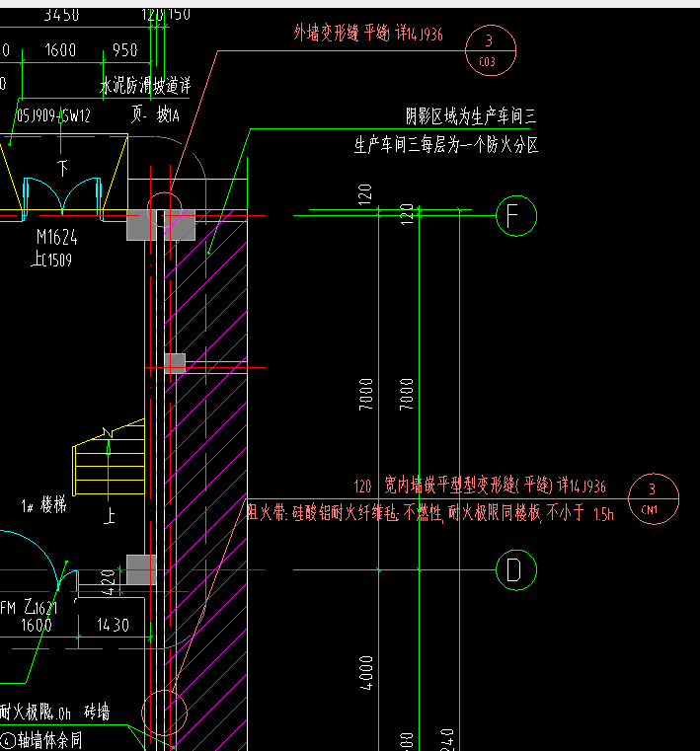Select the text 宽内墙嵌平型型变形缝(平缝) 详14J936
The image size is (700, 751).
pos(495,486)
